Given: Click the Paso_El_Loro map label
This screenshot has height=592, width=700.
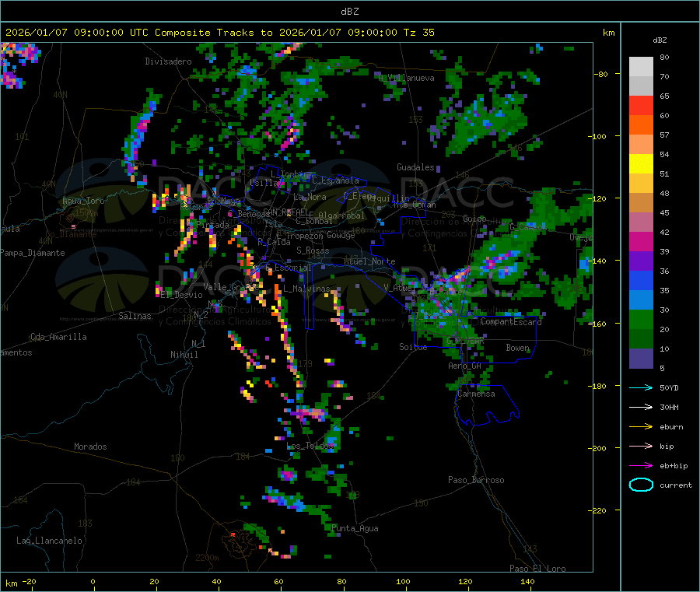Looking at the screenshot, I should (537, 569).
